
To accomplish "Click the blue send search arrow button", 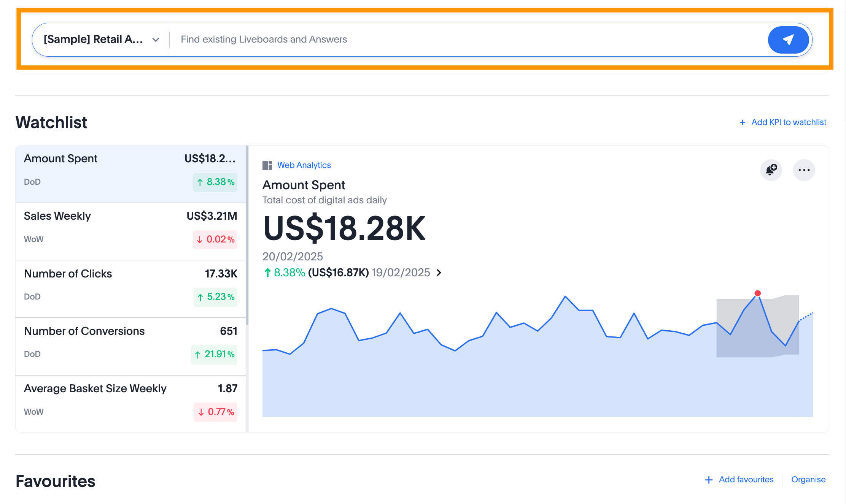I will tap(788, 40).
